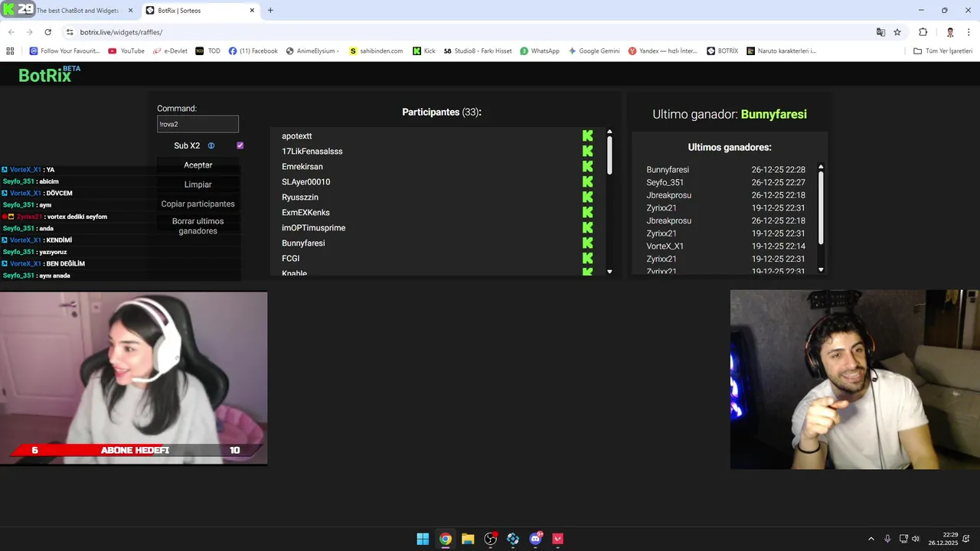This screenshot has width=980, height=551.
Task: Click winner Seyfo_351 in Ultimos ganadores
Action: pyautogui.click(x=665, y=183)
